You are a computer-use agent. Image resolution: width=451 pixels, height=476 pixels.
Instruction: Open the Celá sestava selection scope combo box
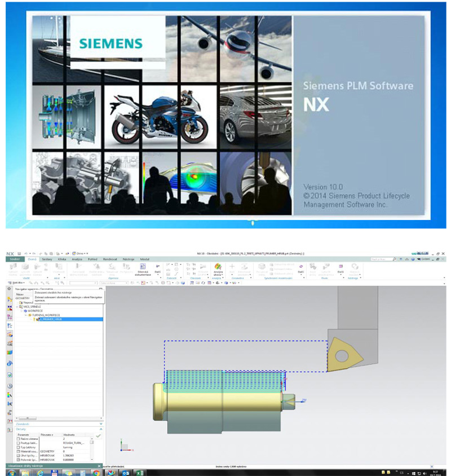pyautogui.click(x=114, y=283)
